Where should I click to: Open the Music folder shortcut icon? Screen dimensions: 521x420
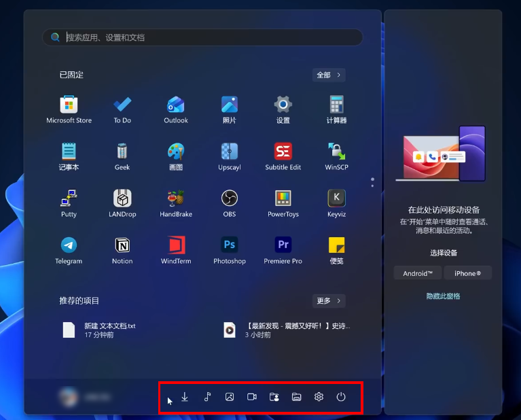point(207,397)
